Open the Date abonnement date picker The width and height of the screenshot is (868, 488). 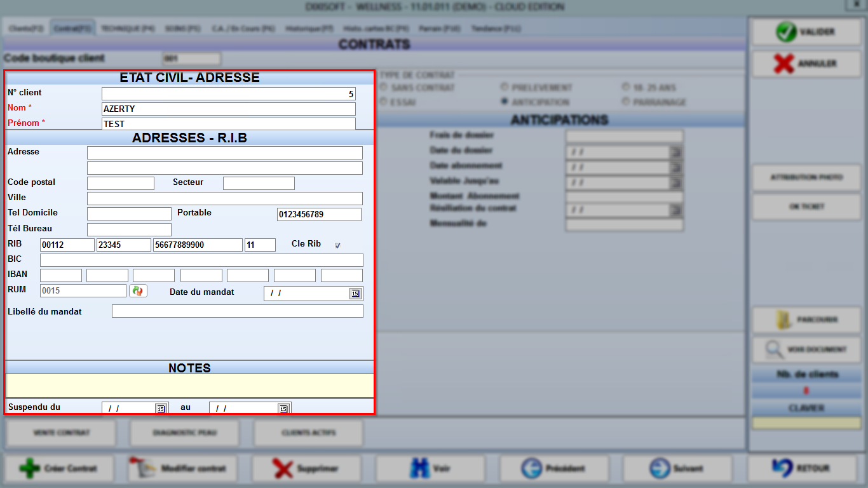[675, 167]
